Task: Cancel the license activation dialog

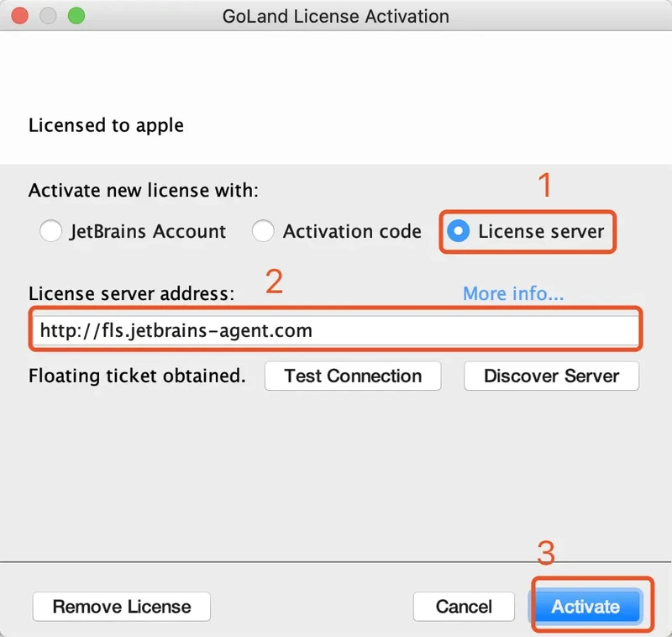Action: (x=464, y=606)
